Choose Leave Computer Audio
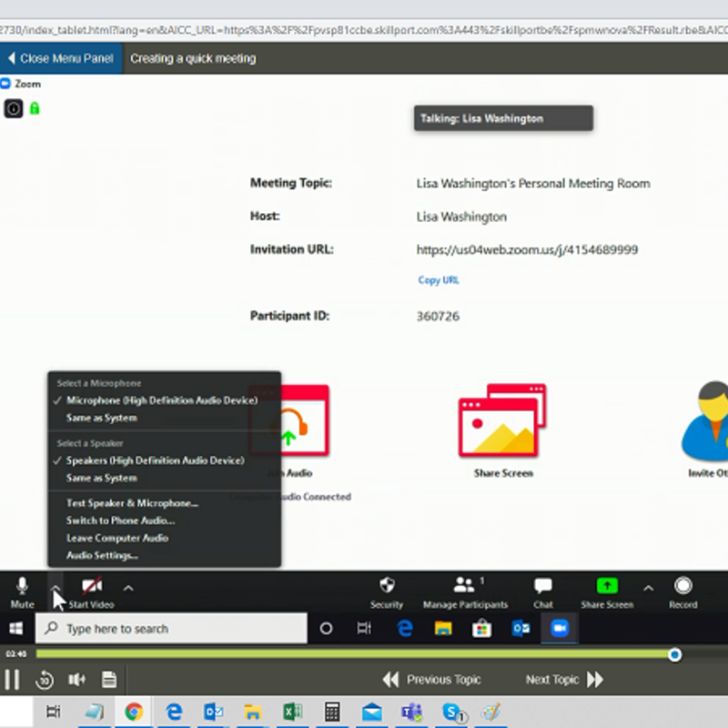728x728 pixels. click(x=117, y=538)
